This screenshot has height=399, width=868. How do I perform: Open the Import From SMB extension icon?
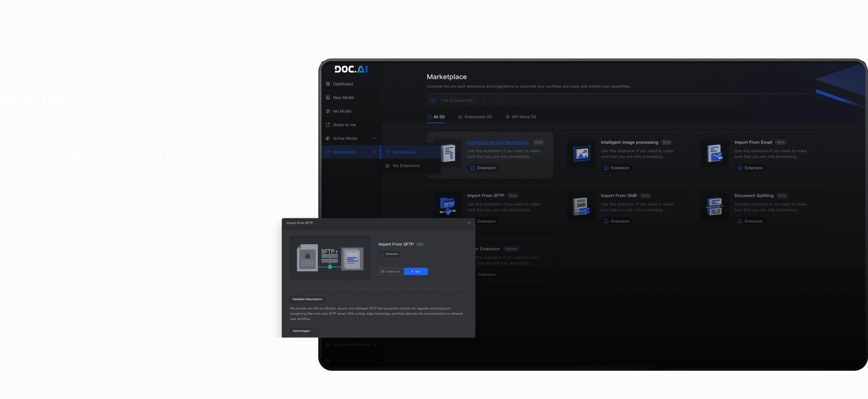tap(581, 206)
